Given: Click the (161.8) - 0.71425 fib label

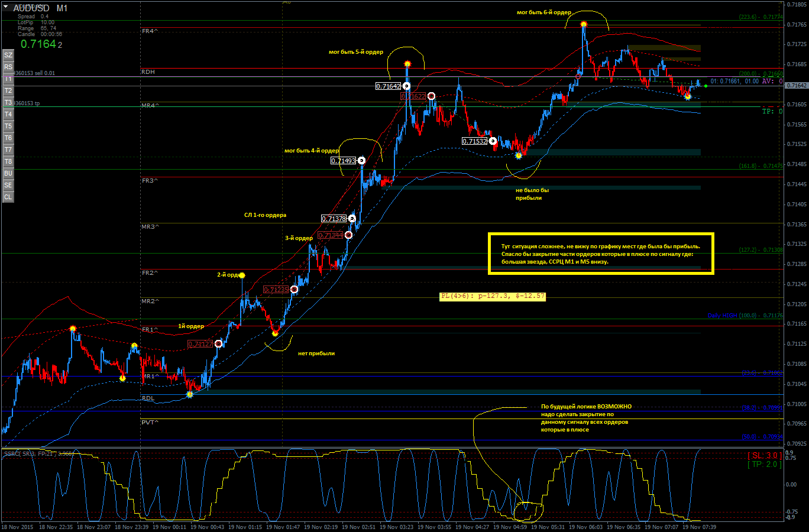Looking at the screenshot, I should click(761, 166).
